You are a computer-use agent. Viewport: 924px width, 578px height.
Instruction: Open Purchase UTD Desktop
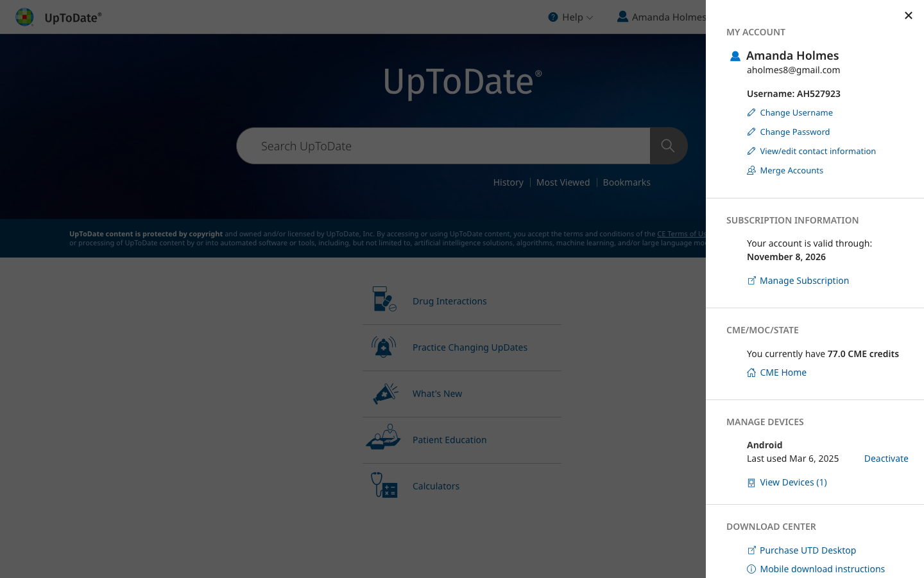(808, 550)
